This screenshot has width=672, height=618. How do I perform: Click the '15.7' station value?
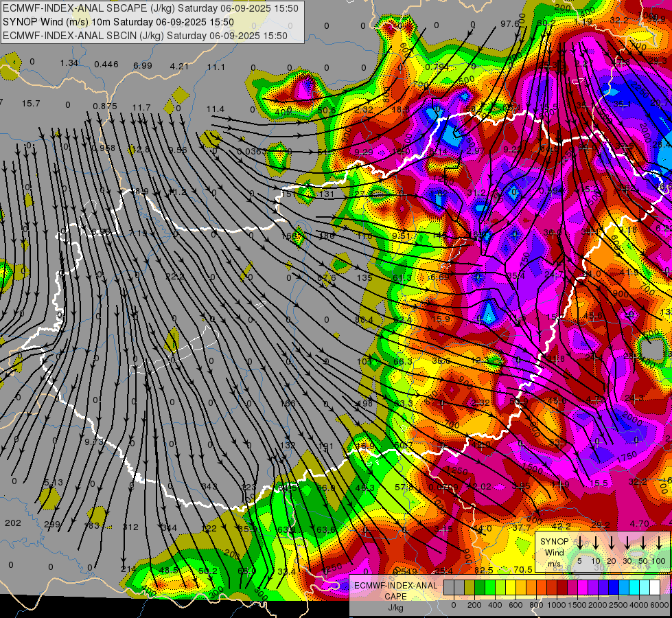pos(31,104)
